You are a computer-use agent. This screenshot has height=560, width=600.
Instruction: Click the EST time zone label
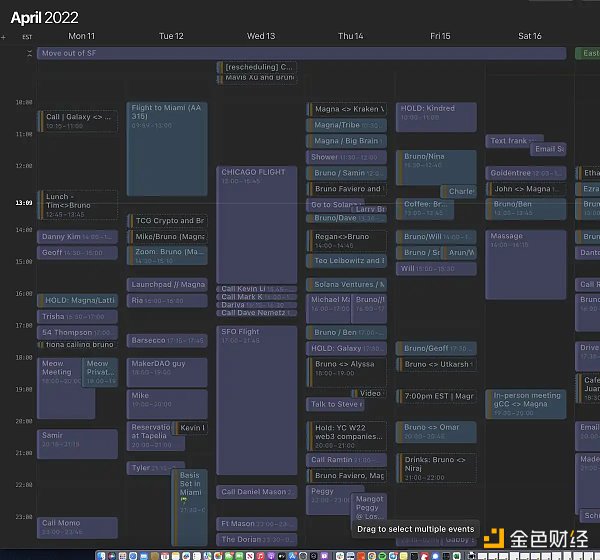[26, 36]
